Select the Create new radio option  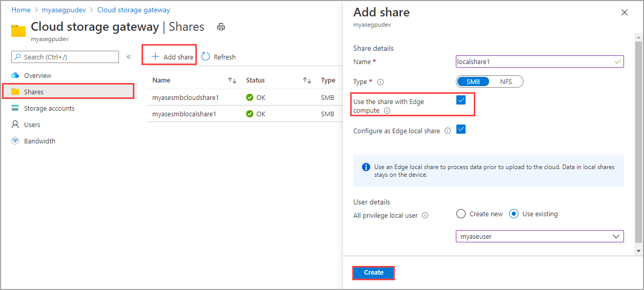point(461,214)
